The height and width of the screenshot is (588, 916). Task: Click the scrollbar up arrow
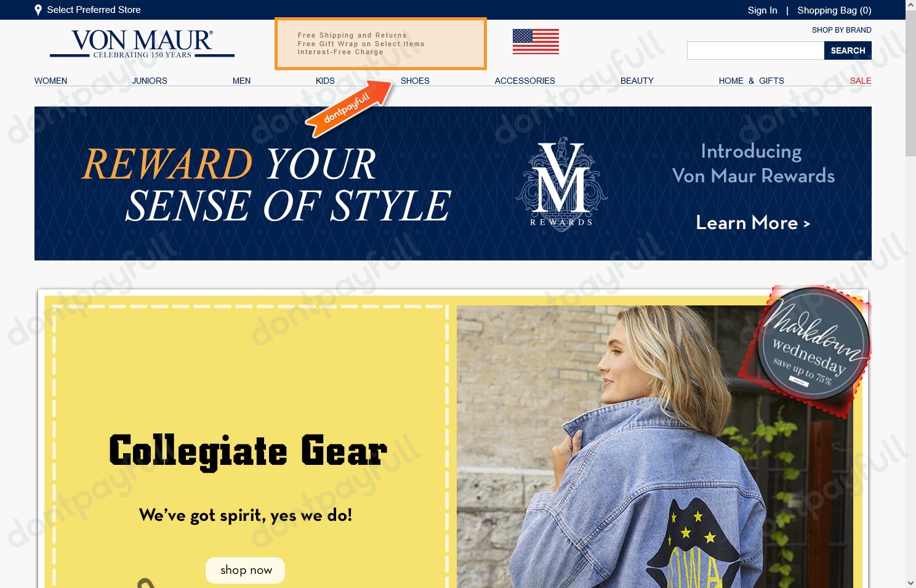(910, 5)
